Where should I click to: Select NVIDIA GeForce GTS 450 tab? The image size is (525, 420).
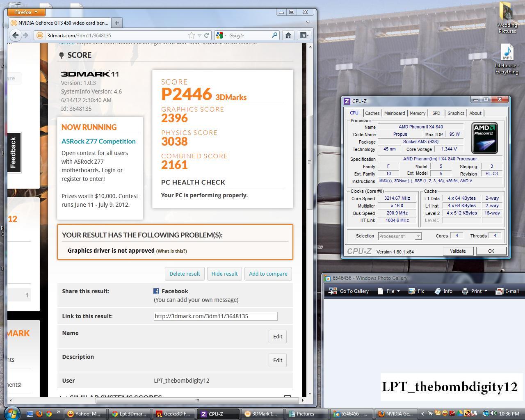tap(60, 23)
